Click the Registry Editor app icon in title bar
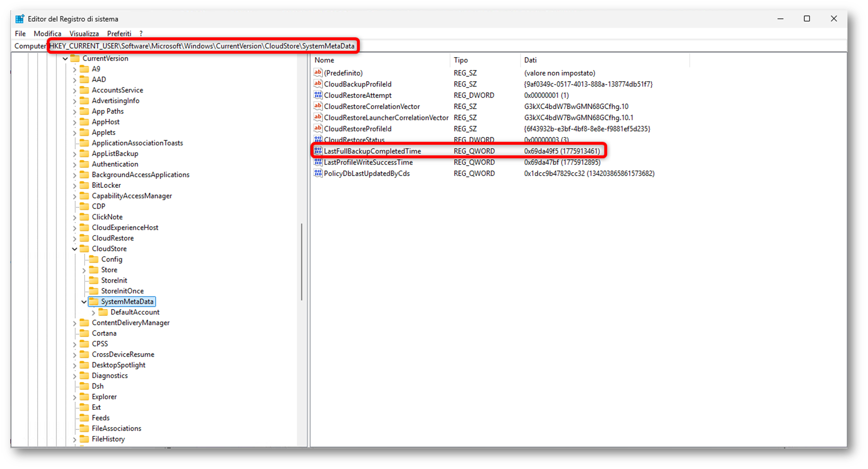This screenshot has height=469, width=868. 20,19
